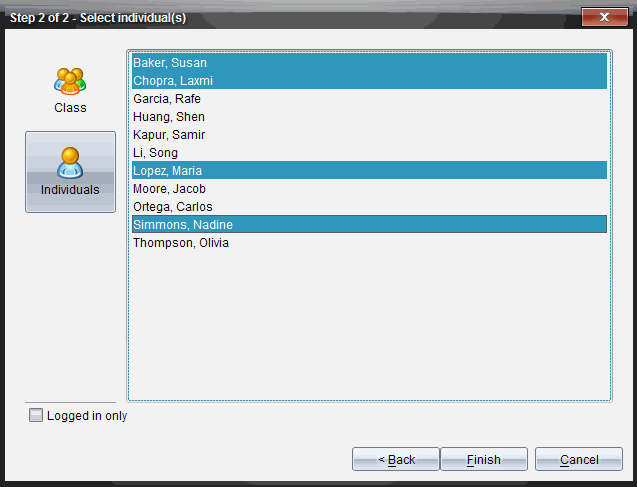The height and width of the screenshot is (487, 637).
Task: Click the Finish button
Action: click(x=484, y=460)
